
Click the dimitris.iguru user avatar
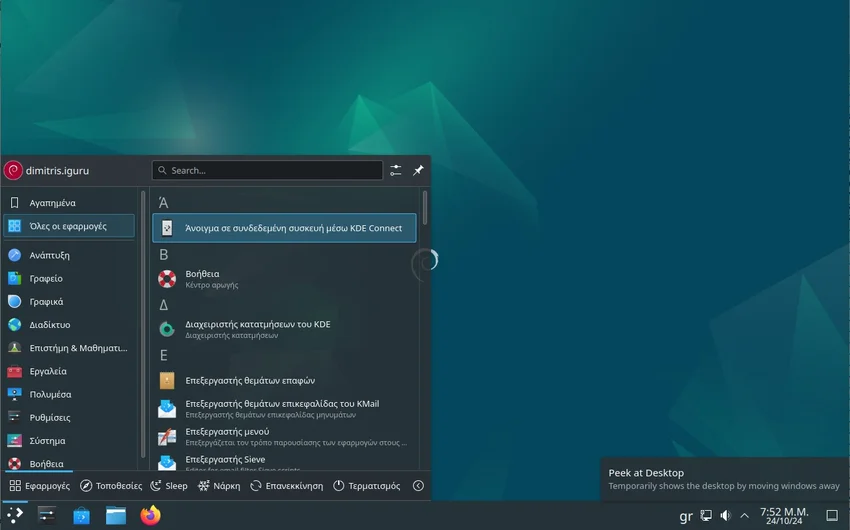pyautogui.click(x=13, y=171)
